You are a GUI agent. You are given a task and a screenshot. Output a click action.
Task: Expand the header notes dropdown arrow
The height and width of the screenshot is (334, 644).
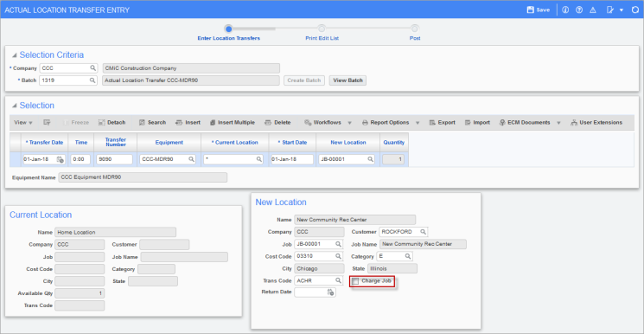coord(621,10)
